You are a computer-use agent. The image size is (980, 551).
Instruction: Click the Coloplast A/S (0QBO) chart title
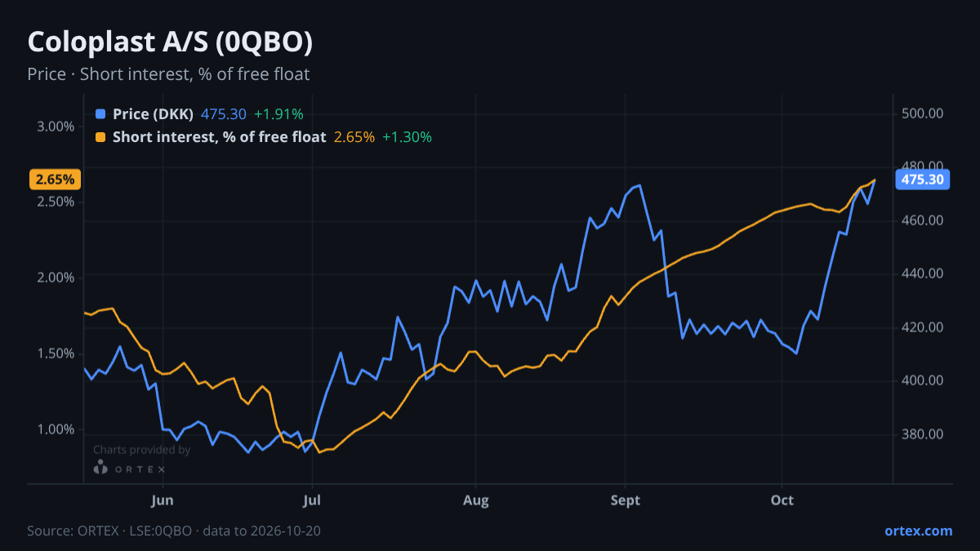click(x=170, y=42)
